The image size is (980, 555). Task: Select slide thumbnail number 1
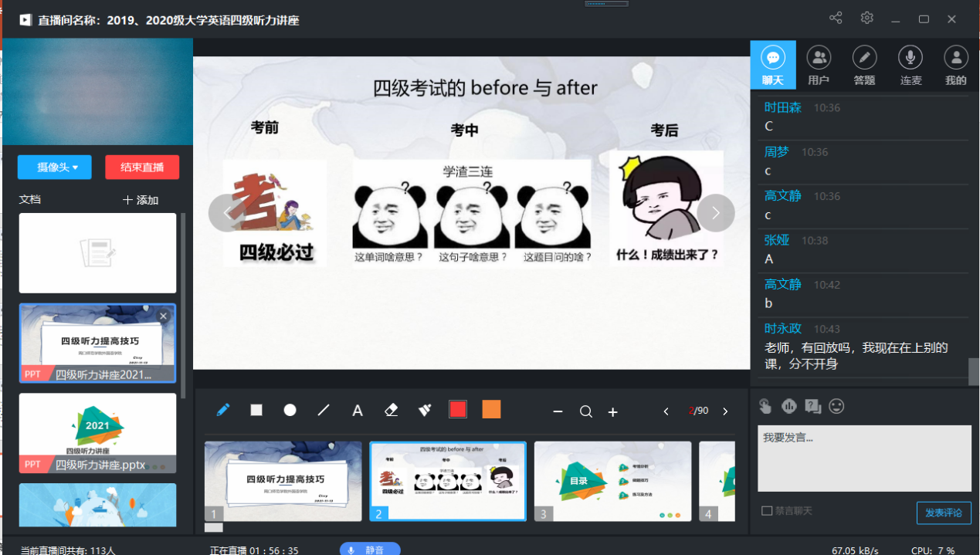(x=283, y=481)
